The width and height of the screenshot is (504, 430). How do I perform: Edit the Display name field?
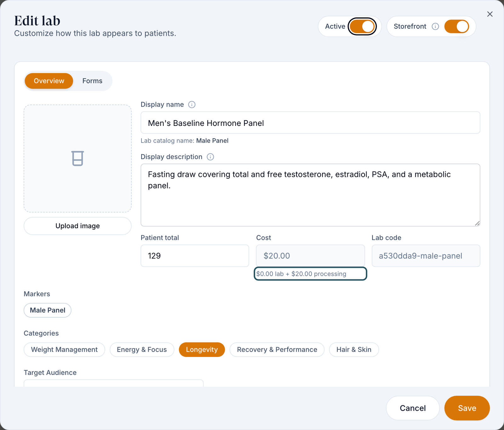[x=310, y=123]
